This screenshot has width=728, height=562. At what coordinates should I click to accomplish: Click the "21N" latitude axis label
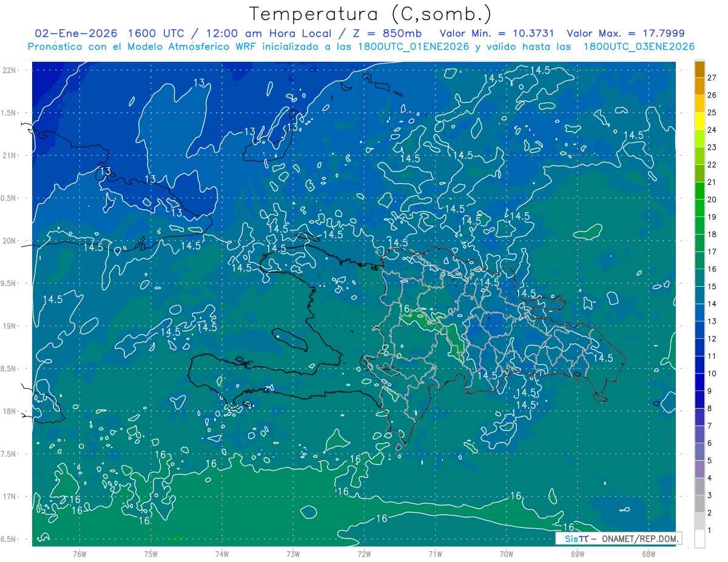click(x=9, y=155)
